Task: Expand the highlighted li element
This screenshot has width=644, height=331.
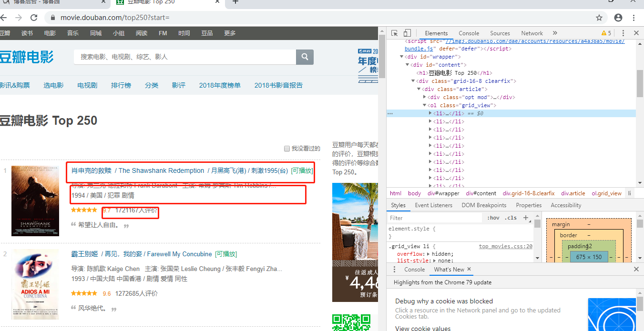Action: coord(430,113)
